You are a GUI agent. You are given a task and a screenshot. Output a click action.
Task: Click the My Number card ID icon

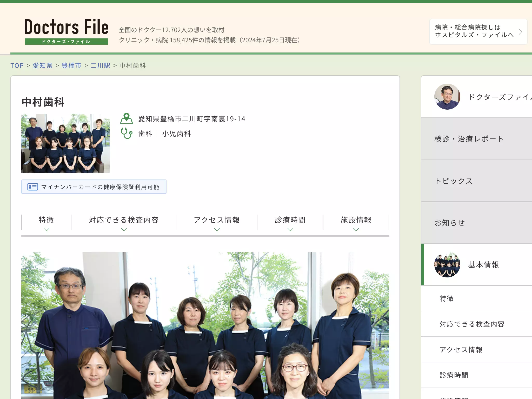click(x=33, y=187)
